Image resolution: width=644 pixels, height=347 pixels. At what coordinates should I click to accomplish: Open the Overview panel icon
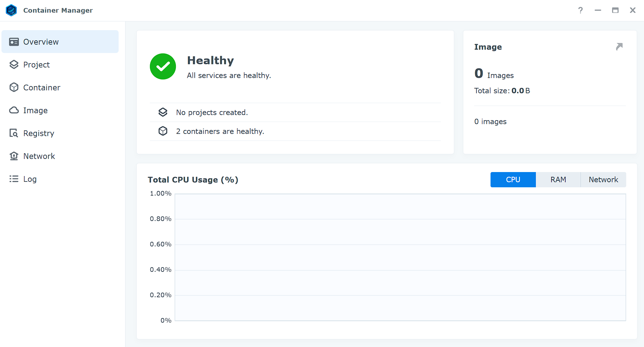click(x=14, y=41)
